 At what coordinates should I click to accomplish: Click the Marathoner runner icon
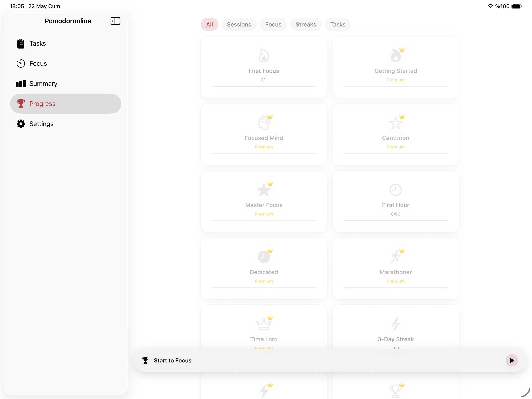click(395, 257)
